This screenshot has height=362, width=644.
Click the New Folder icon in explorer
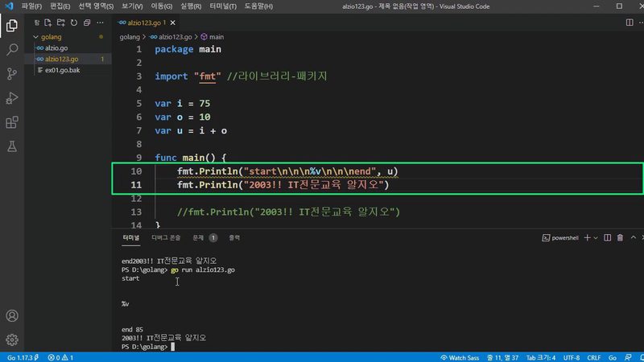(61, 23)
